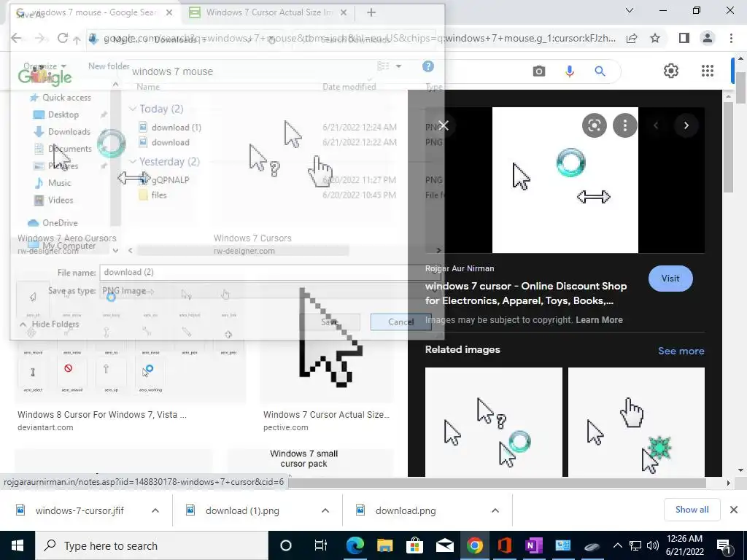Image resolution: width=747 pixels, height=560 pixels.
Task: Switch to Windows 7 Cursor Actual Size tab
Action: tap(269, 13)
